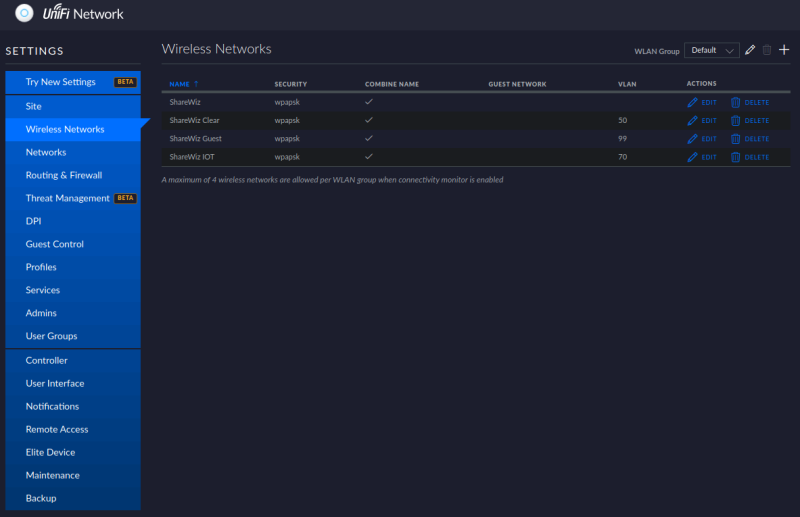Click the ShareWiz Guest combine name checkmark
The image size is (800, 517).
pyautogui.click(x=369, y=138)
